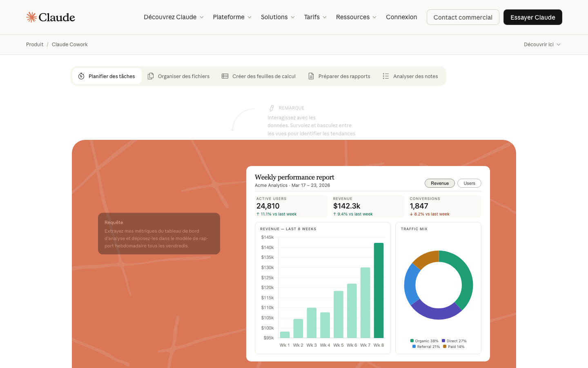Go to the Produit breadcrumb link
Viewport: 588px width, 368px height.
pos(35,45)
